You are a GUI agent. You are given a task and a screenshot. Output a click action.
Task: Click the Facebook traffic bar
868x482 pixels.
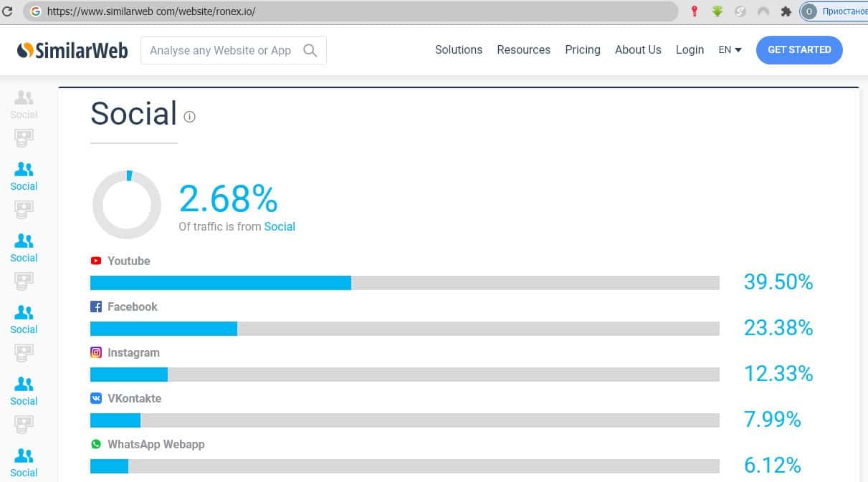coord(405,329)
